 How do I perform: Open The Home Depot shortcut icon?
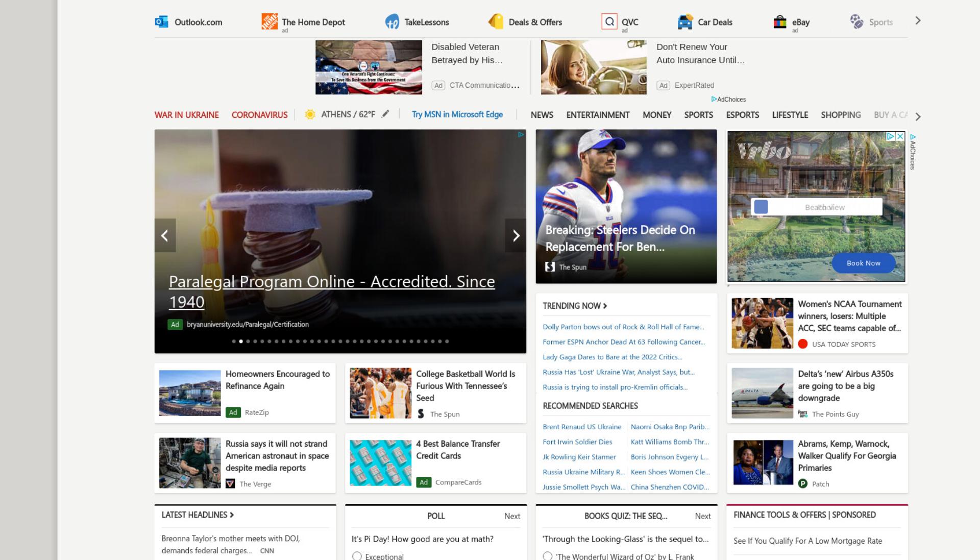(x=269, y=21)
